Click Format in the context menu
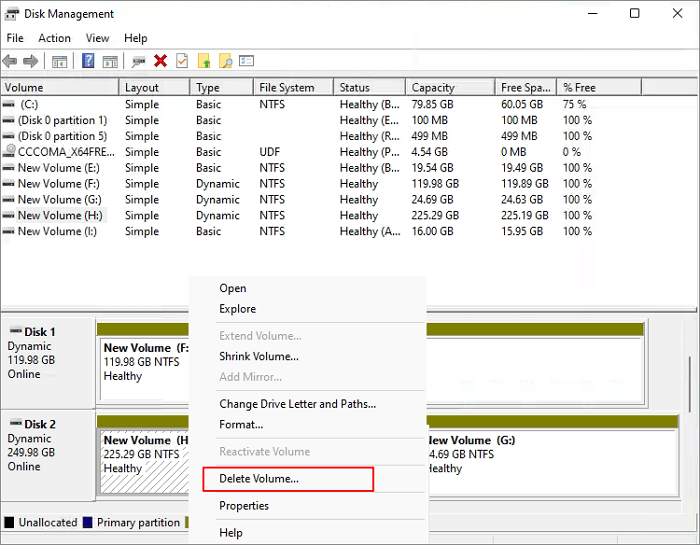This screenshot has width=700, height=545. pos(241,424)
